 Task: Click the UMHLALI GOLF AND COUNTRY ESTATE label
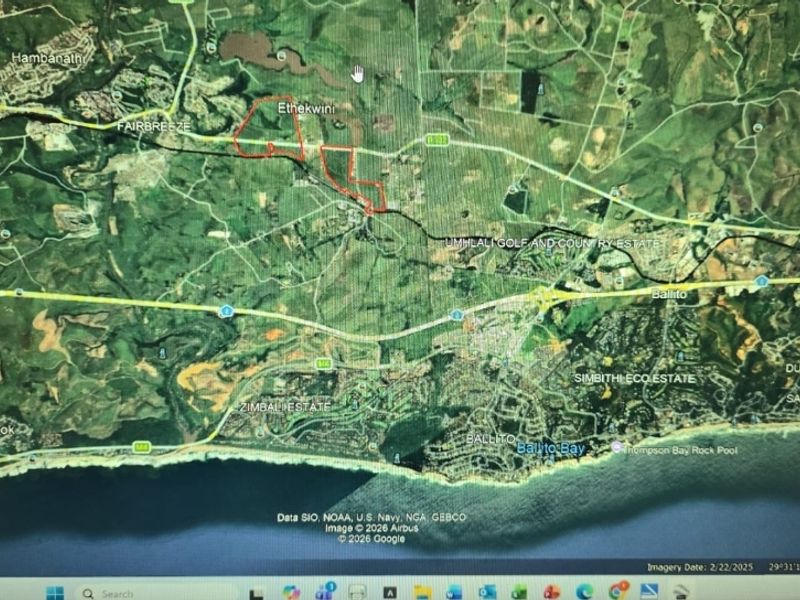coord(553,243)
